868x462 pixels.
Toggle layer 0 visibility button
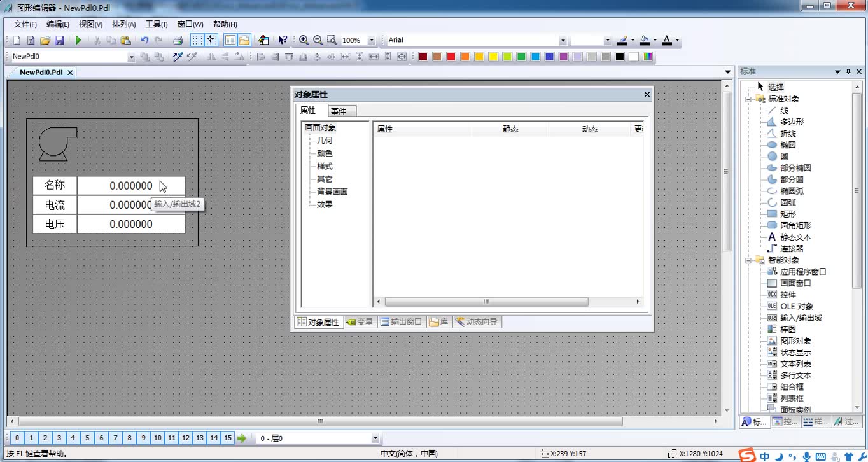17,438
